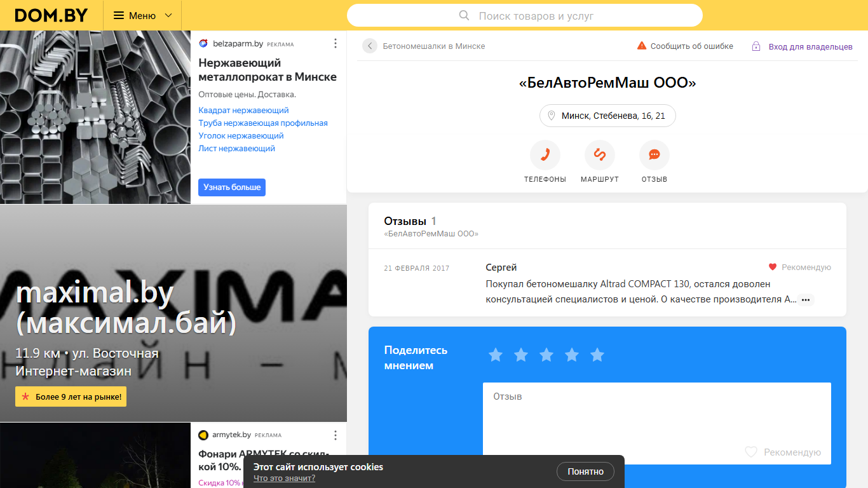Open armytek.by advertiser domain link
The height and width of the screenshot is (488, 868).
click(231, 435)
